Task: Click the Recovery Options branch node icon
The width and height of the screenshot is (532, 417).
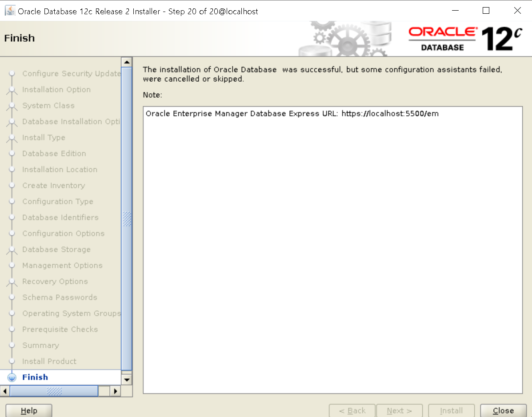Action: pyautogui.click(x=12, y=282)
